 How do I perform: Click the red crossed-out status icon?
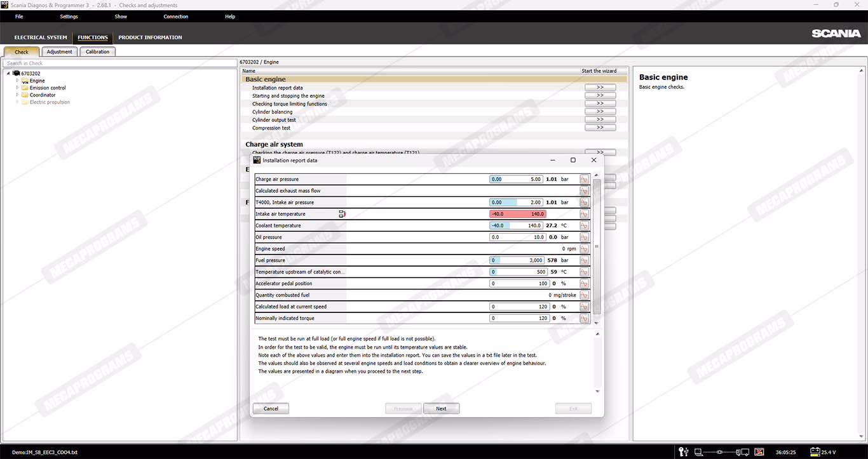[x=759, y=452]
